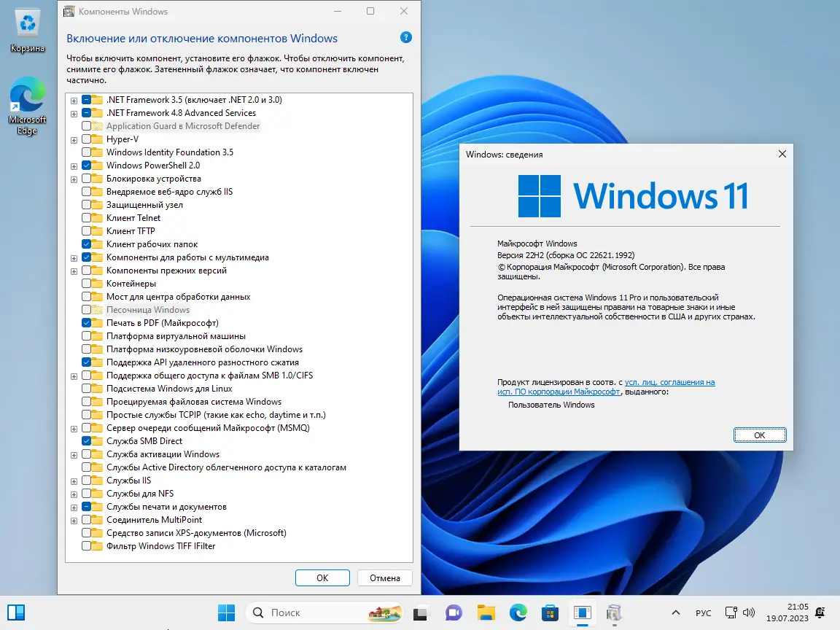Click the blue help question mark icon

coord(406,37)
